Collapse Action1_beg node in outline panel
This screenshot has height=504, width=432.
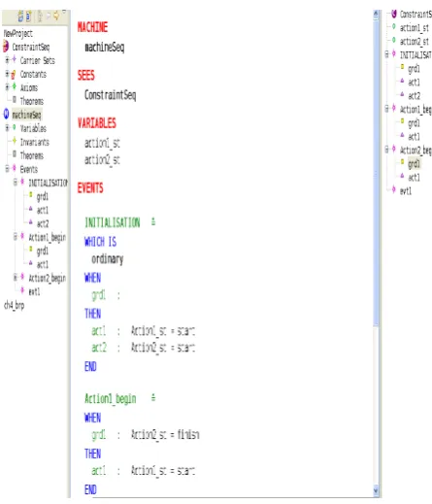[386, 109]
